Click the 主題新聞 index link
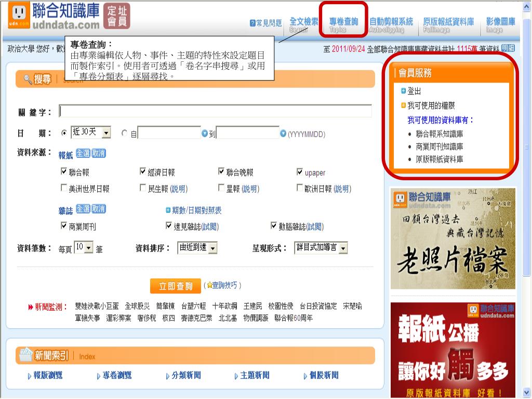Screen dimensions: 532x399 click(x=255, y=375)
